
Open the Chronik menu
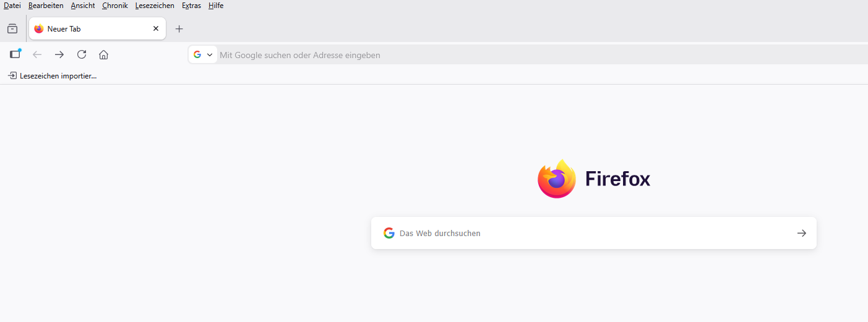[x=115, y=6]
